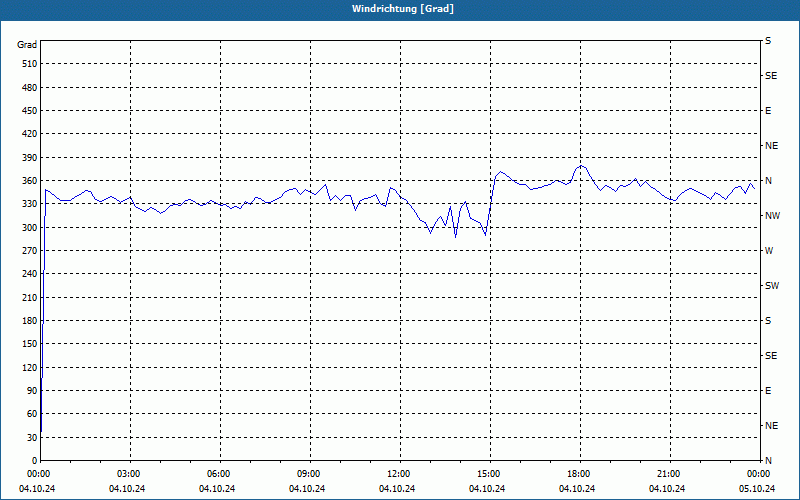Image resolution: width=800 pixels, height=500 pixels.
Task: Pick the 15:00 time axis label
Action: 487,474
